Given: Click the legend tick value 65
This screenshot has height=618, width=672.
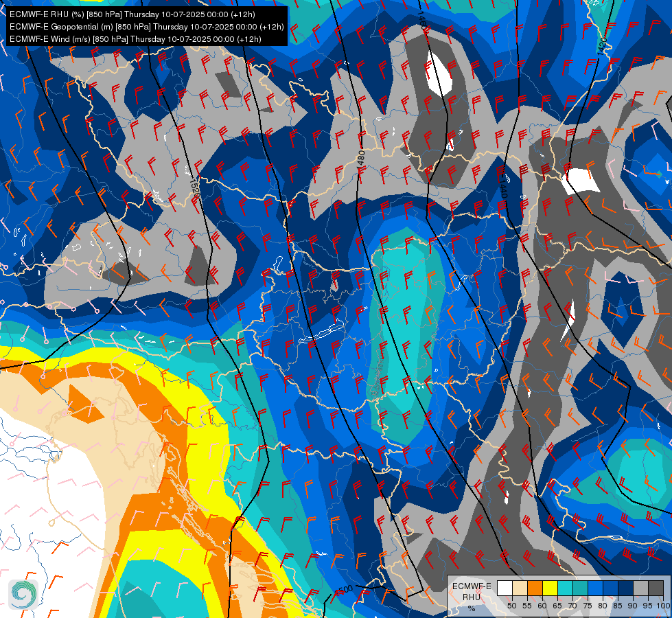Looking at the screenshot, I should (557, 606).
